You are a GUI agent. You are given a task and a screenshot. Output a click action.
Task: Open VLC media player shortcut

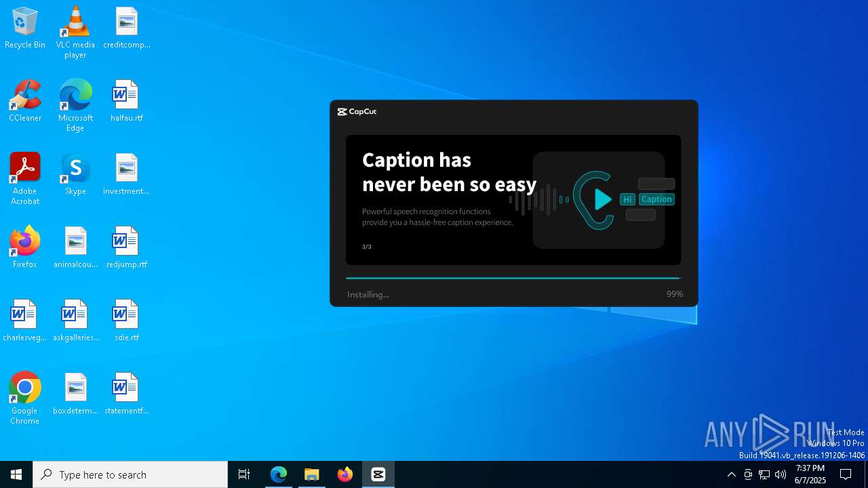click(x=75, y=33)
